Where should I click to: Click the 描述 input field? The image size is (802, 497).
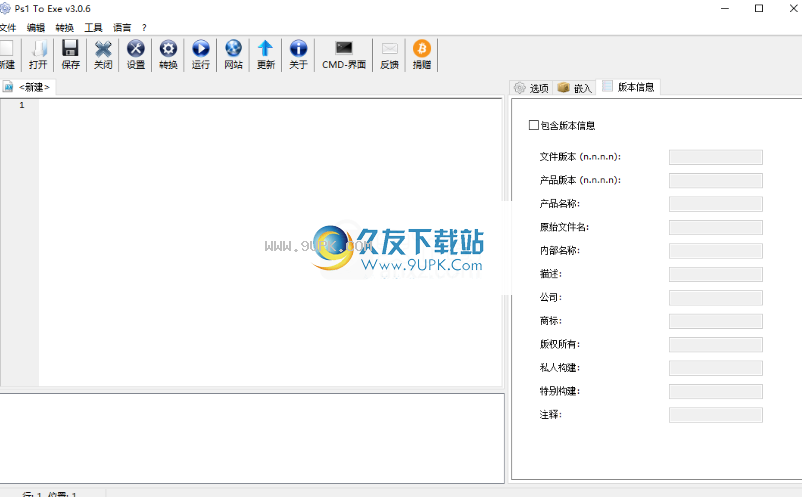(x=716, y=275)
